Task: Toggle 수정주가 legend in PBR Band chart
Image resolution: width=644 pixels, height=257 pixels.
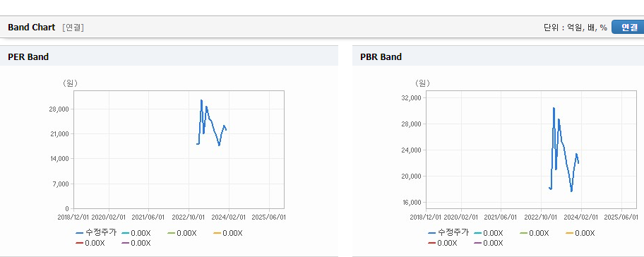Action: (x=448, y=233)
